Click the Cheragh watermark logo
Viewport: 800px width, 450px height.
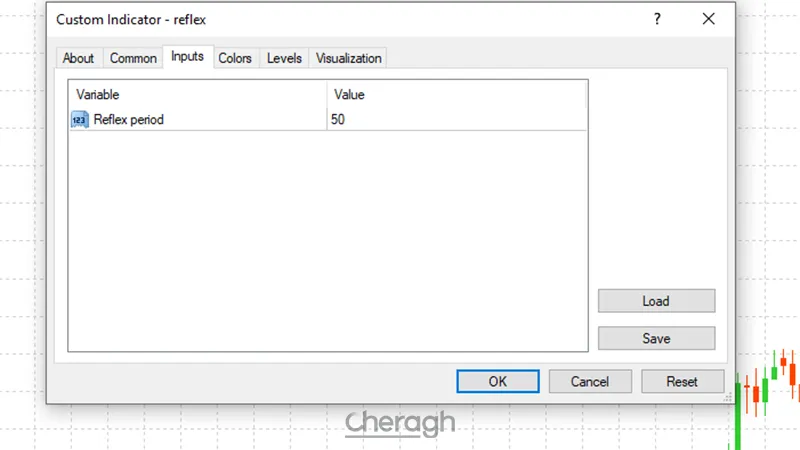pos(400,424)
